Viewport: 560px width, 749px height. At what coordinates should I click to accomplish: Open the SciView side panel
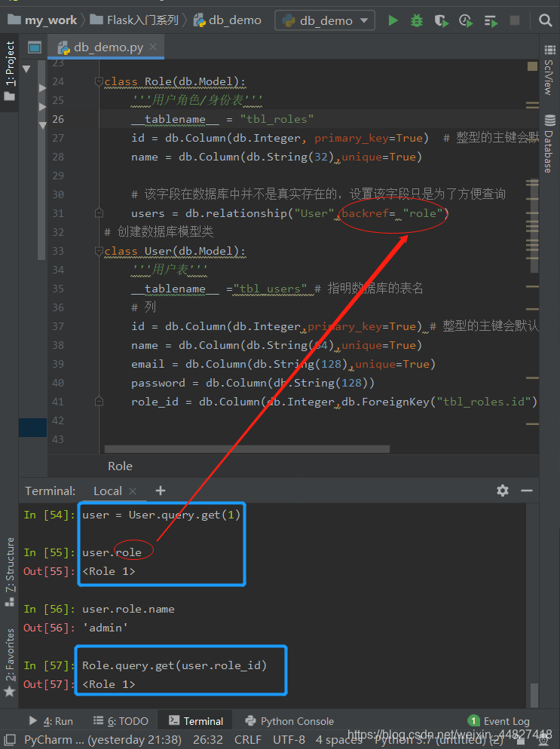tap(549, 71)
